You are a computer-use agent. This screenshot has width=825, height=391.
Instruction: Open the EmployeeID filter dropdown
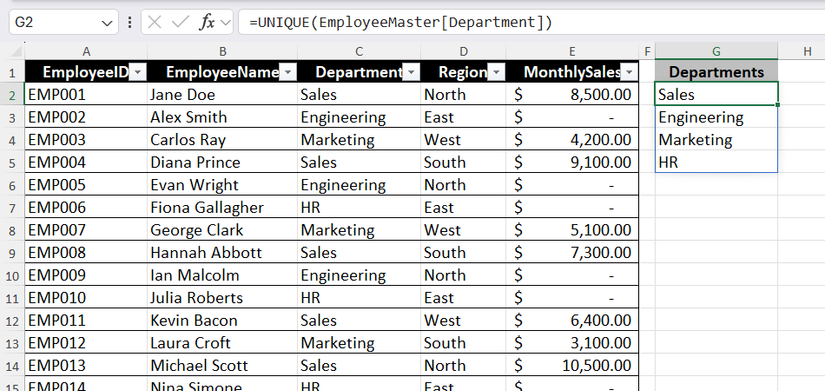pyautogui.click(x=138, y=73)
